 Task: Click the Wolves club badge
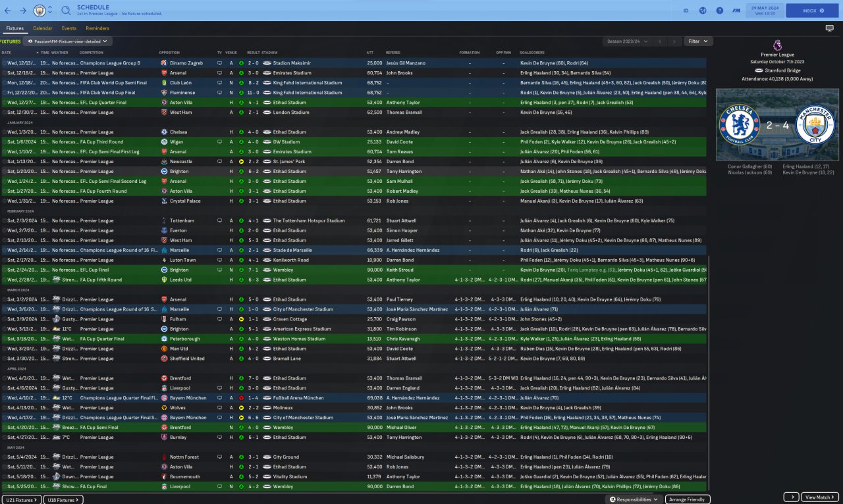pyautogui.click(x=164, y=408)
